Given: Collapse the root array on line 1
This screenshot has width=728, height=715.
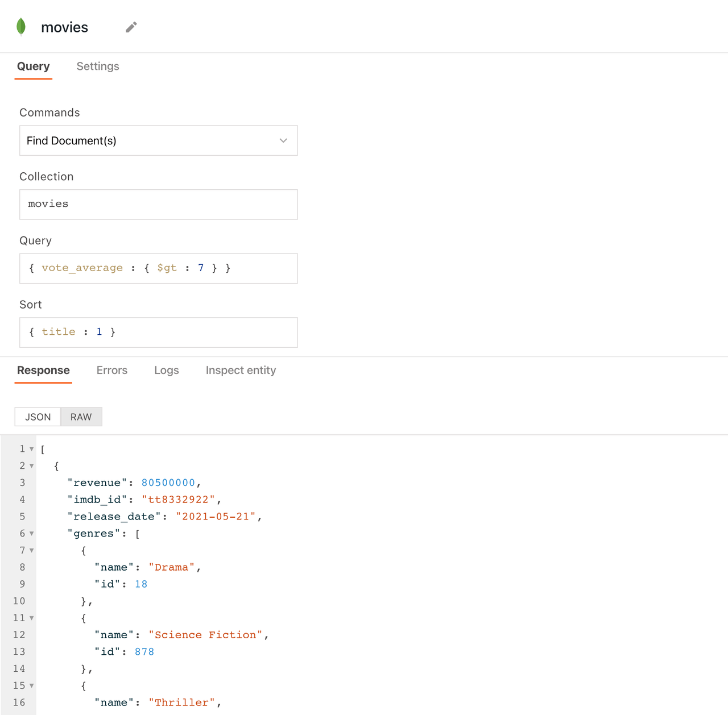Looking at the screenshot, I should pyautogui.click(x=32, y=449).
